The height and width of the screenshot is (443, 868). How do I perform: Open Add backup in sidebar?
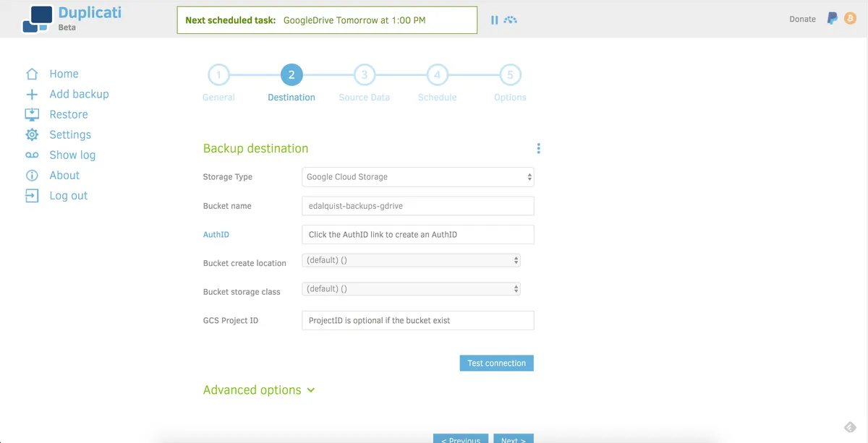click(79, 94)
